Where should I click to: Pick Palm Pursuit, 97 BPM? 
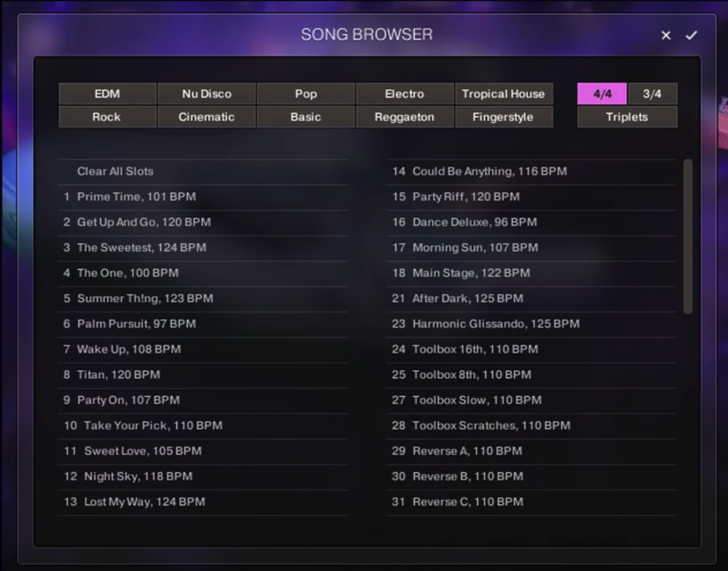(x=203, y=324)
